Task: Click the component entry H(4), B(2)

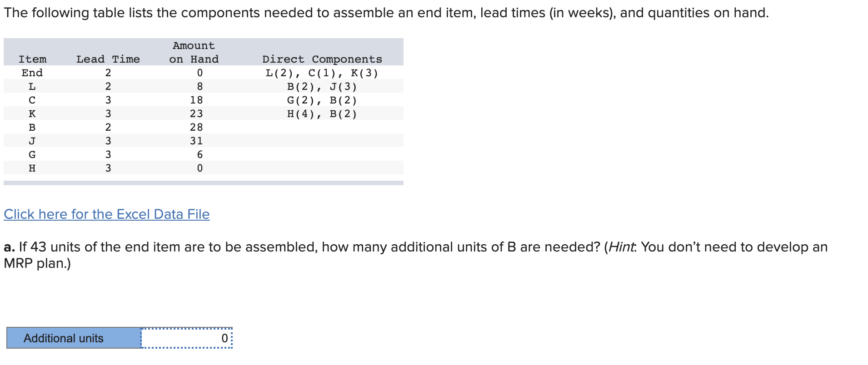Action: tap(322, 113)
